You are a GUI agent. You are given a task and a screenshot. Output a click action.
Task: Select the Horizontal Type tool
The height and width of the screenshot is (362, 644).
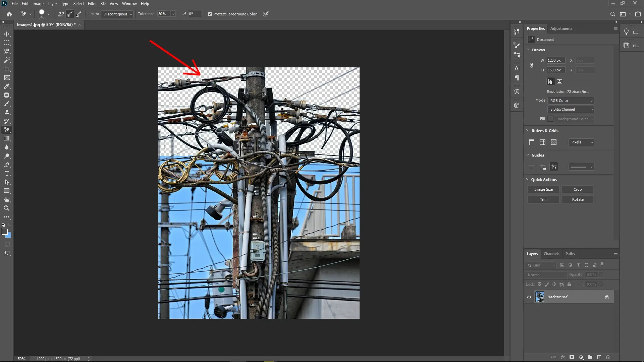tap(7, 173)
